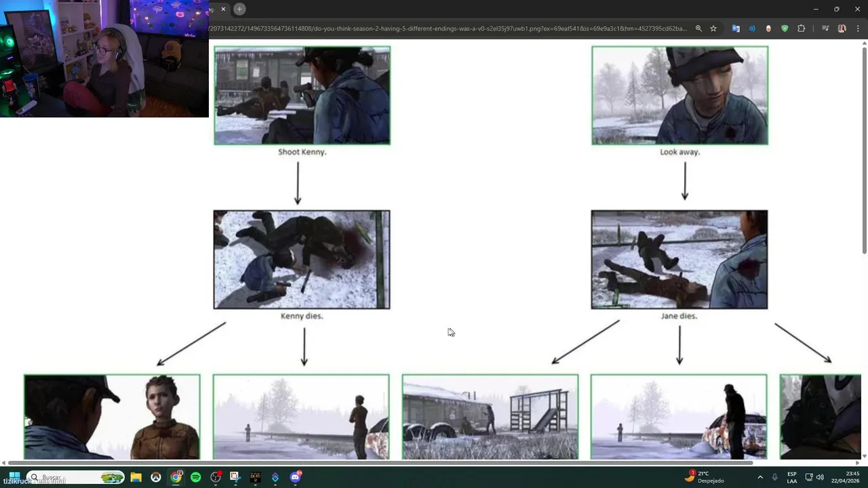The height and width of the screenshot is (488, 868).
Task: Click the microphone icon in system tray
Action: click(x=775, y=477)
